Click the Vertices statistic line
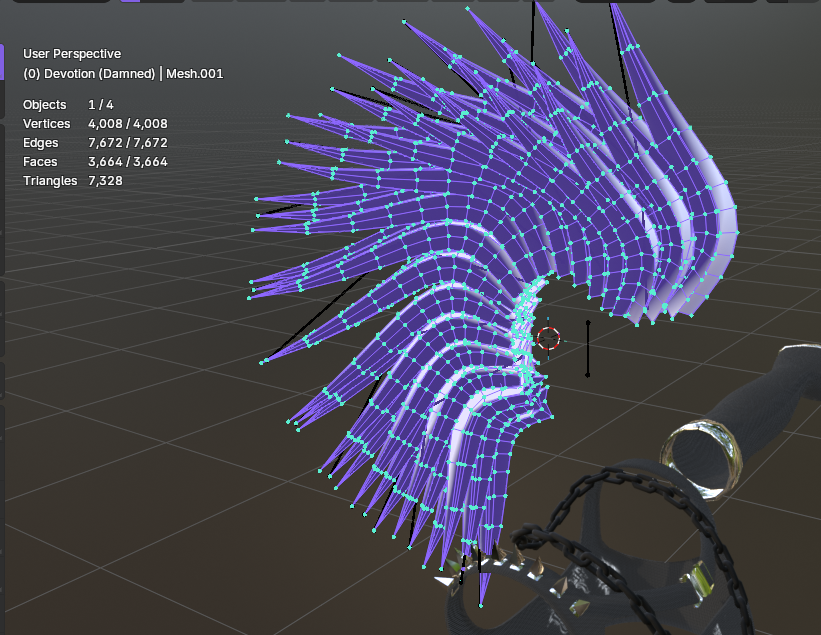Viewport: 821px width, 635px height. [95, 124]
